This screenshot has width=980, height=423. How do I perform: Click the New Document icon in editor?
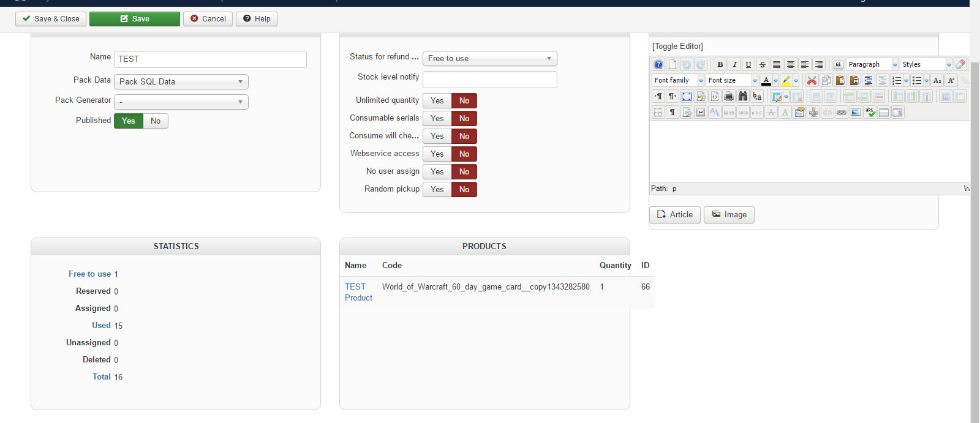point(673,64)
